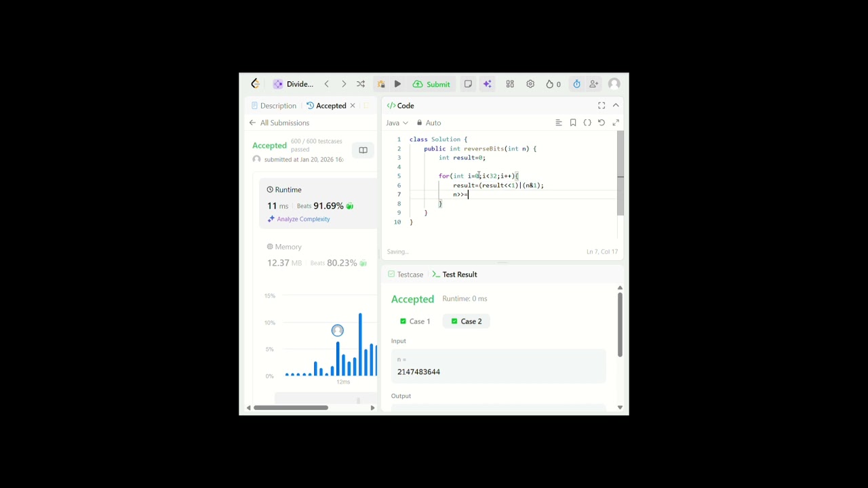The image size is (868, 488).
Task: Reset code with the undo arrow icon
Action: (601, 123)
